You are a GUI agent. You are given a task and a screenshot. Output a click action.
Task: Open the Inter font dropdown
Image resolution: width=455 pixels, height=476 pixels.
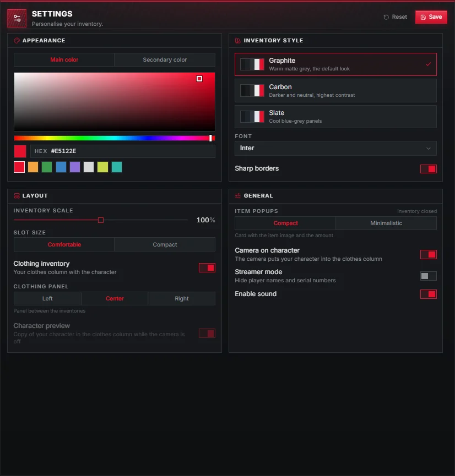click(335, 148)
